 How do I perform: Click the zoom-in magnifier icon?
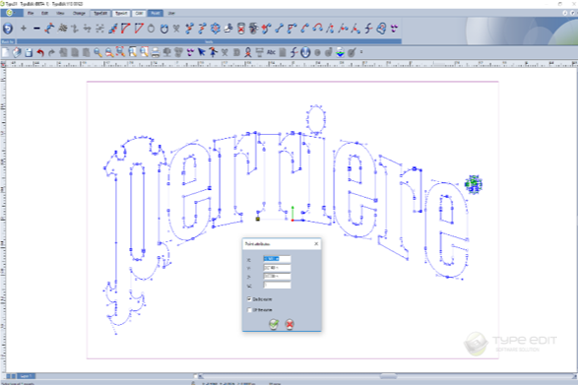click(97, 53)
